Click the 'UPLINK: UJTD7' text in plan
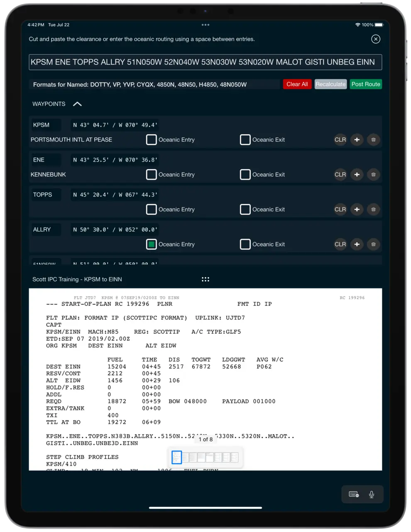The height and width of the screenshot is (532, 411). pos(220,318)
